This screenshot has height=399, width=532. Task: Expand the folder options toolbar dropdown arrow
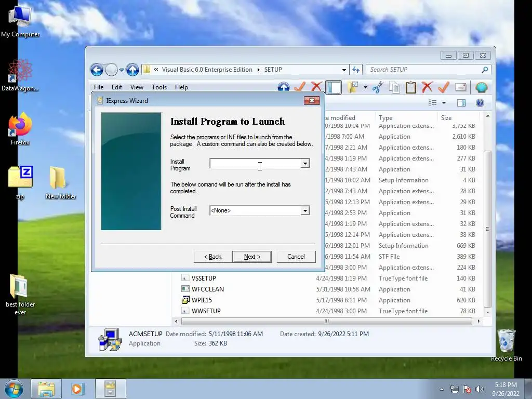point(365,87)
